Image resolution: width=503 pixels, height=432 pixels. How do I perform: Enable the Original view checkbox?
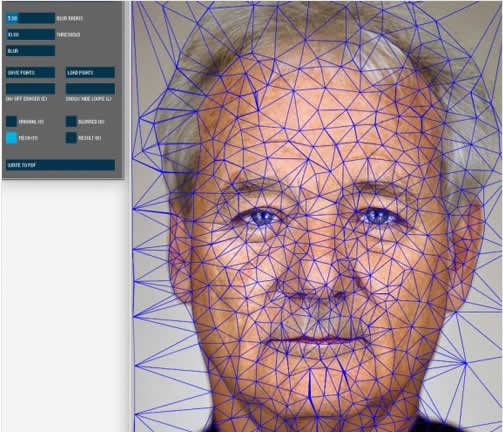(11, 122)
